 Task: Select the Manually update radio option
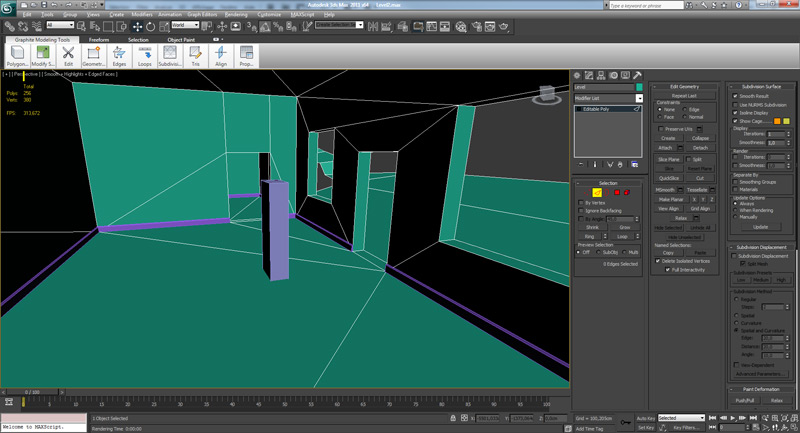click(x=736, y=217)
